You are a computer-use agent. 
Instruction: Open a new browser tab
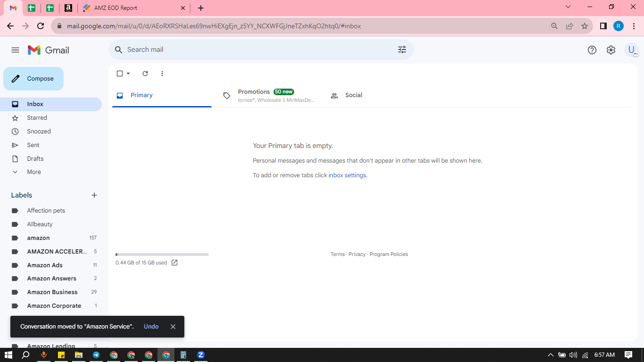pos(201,8)
